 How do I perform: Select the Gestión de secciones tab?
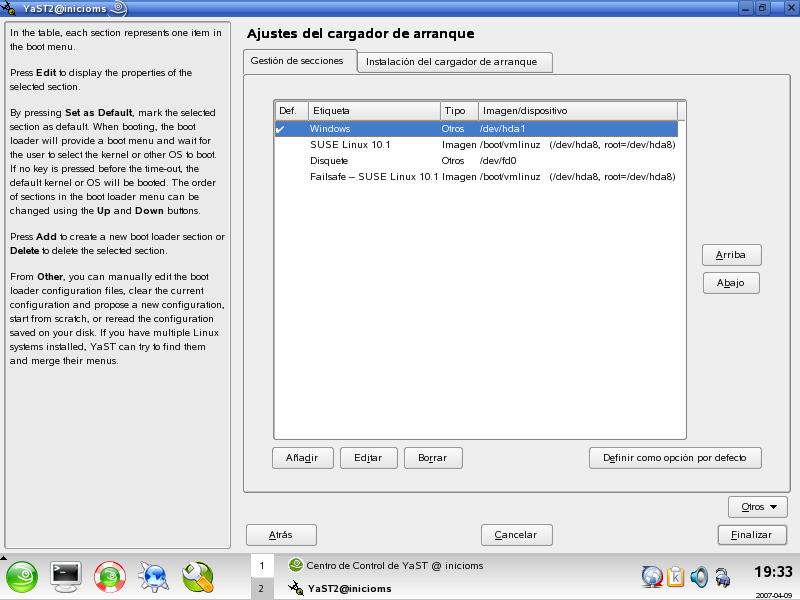pyautogui.click(x=297, y=61)
